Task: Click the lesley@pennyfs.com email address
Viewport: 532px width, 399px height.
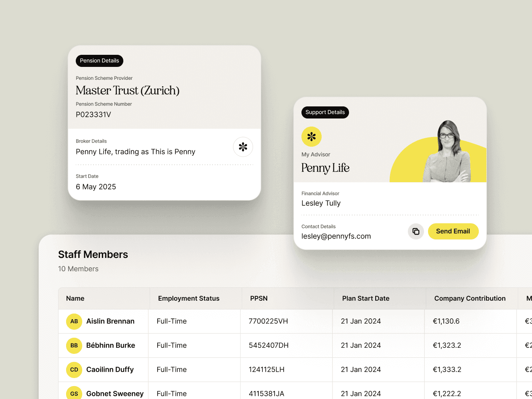Action: tap(336, 236)
